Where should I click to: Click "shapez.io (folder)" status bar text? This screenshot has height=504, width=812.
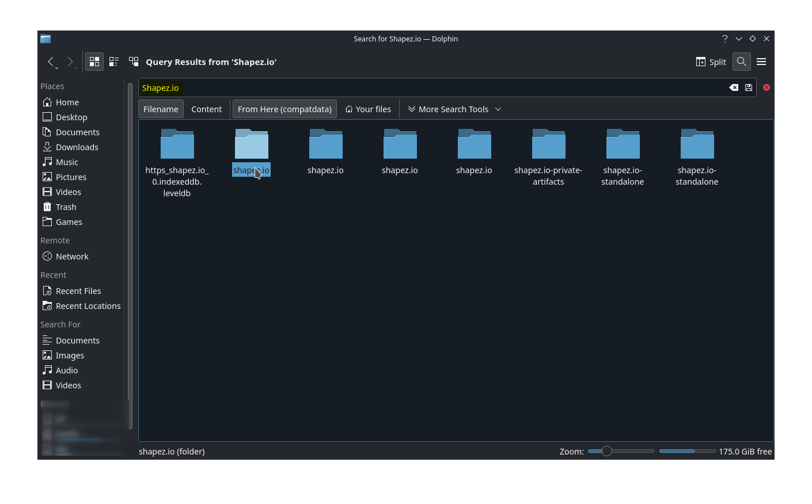(x=172, y=452)
